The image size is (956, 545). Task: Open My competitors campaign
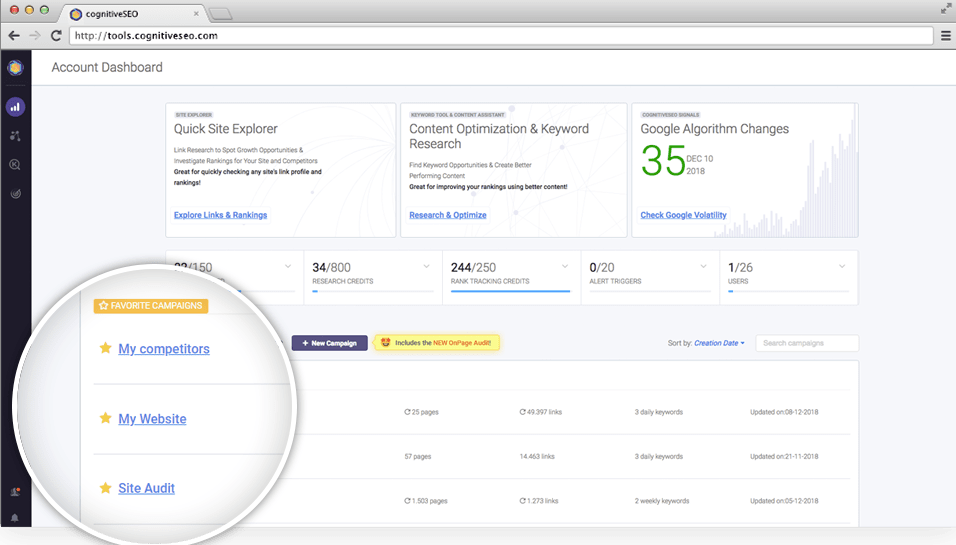pyautogui.click(x=164, y=349)
